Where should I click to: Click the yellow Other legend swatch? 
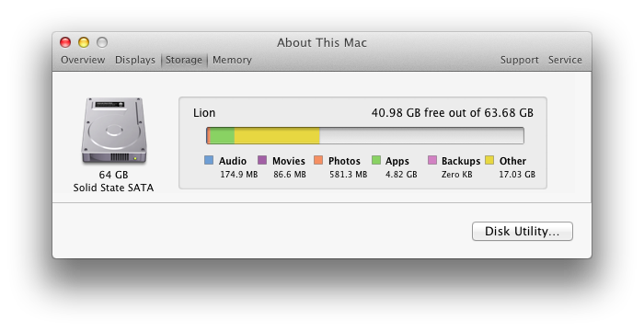coord(489,160)
